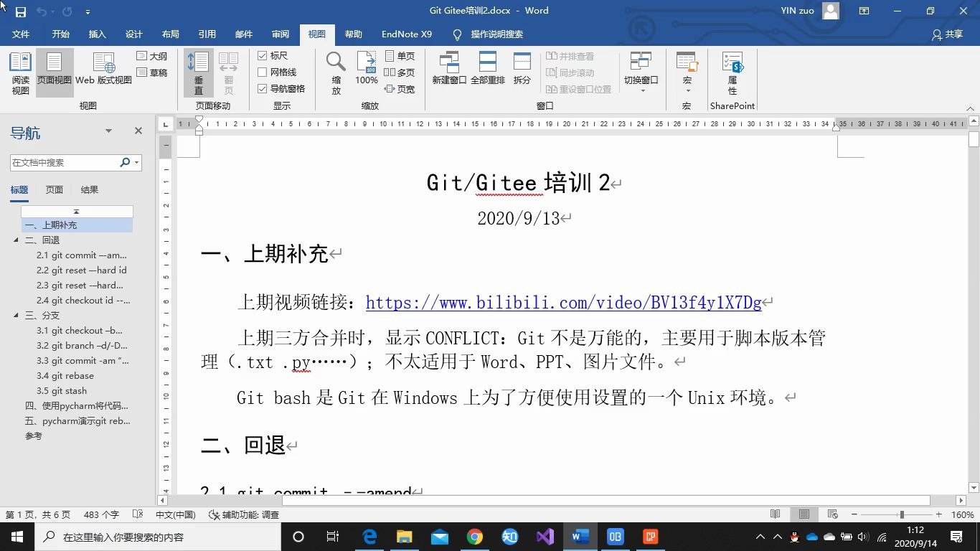Collapse the 二、回退 heading
The width and height of the screenshot is (980, 551).
tap(17, 240)
